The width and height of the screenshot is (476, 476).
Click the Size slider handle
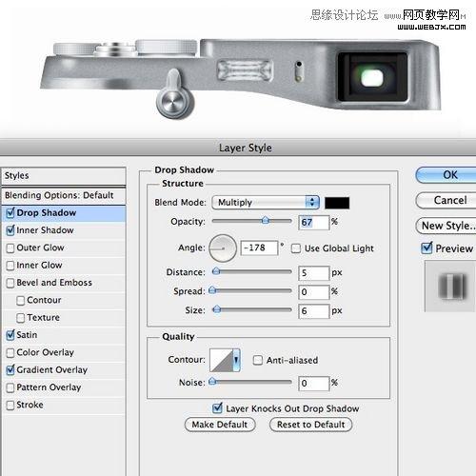[217, 309]
